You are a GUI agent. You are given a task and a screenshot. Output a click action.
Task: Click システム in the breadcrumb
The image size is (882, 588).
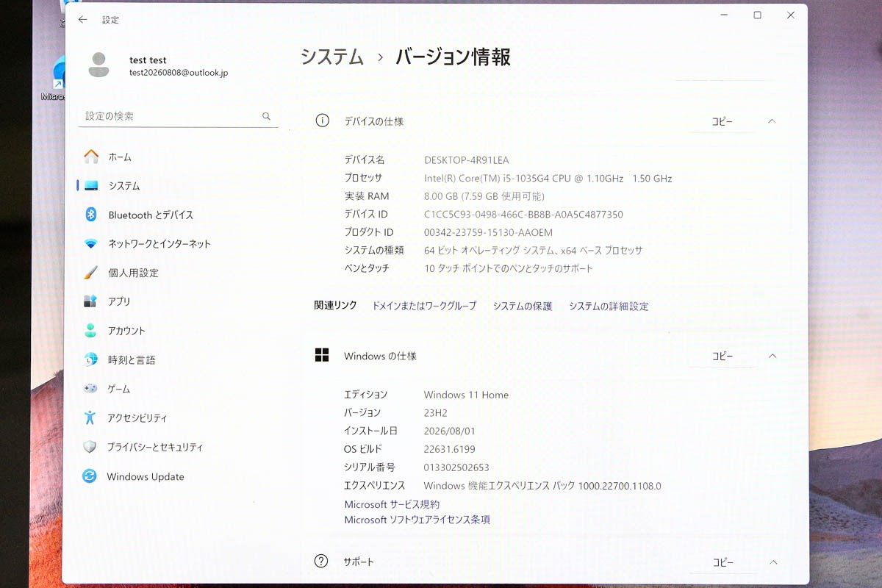(x=332, y=57)
